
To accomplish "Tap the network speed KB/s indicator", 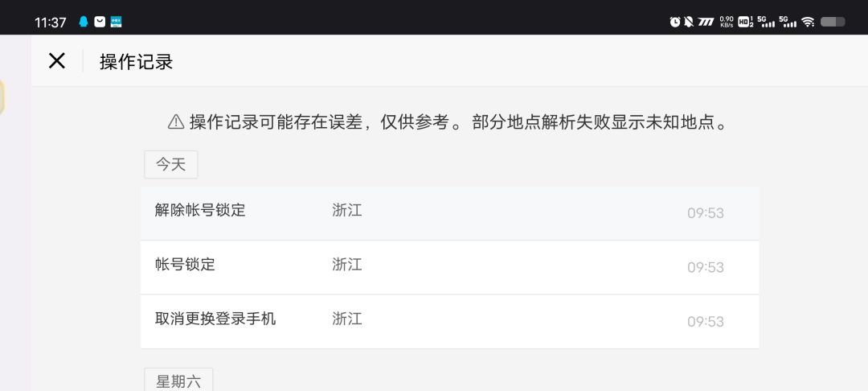I will click(727, 22).
